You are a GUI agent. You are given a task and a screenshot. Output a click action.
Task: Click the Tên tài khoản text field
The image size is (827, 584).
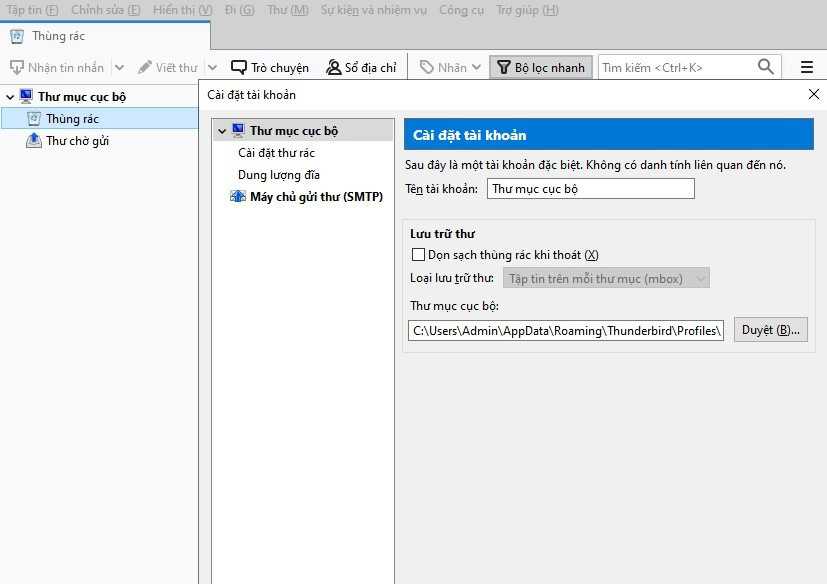(590, 189)
